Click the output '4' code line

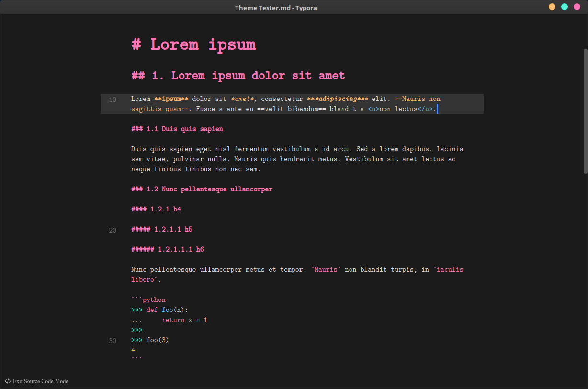pyautogui.click(x=133, y=350)
